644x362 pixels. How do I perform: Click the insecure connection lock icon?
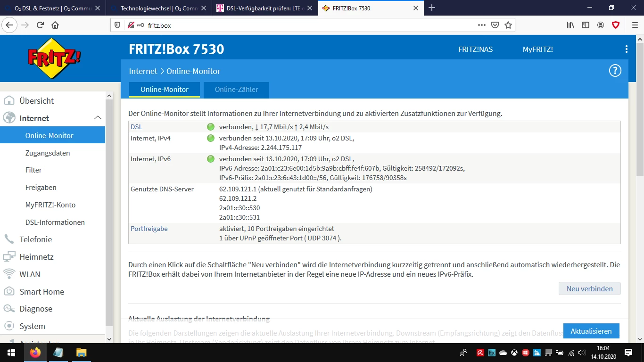(131, 25)
